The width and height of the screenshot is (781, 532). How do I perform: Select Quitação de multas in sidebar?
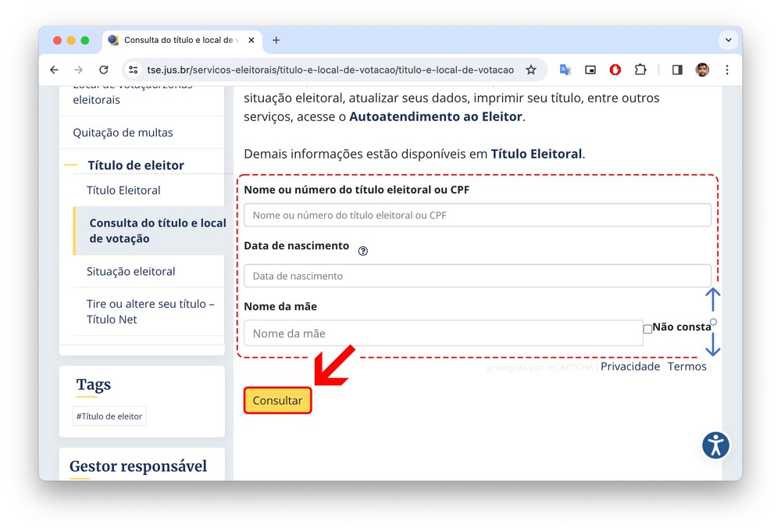[123, 133]
